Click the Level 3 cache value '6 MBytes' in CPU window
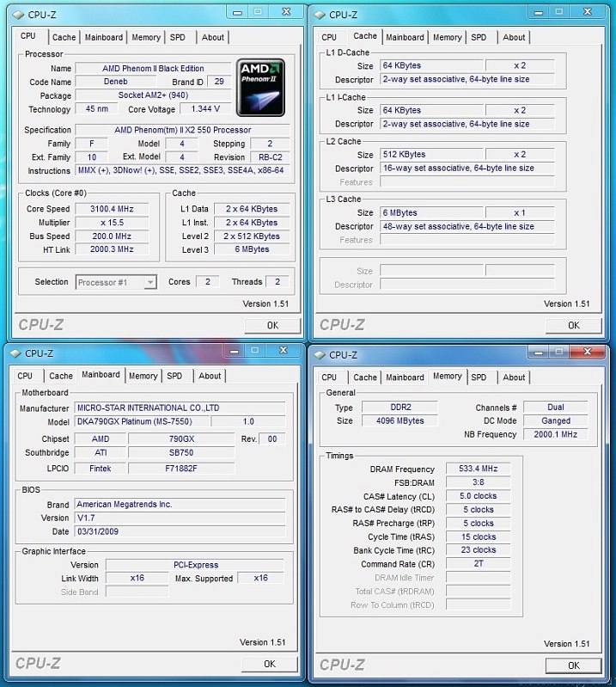The width and height of the screenshot is (616, 687). coord(252,249)
